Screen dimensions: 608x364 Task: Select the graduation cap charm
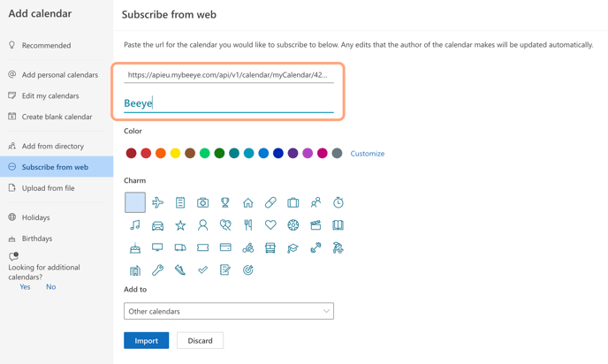pos(293,248)
